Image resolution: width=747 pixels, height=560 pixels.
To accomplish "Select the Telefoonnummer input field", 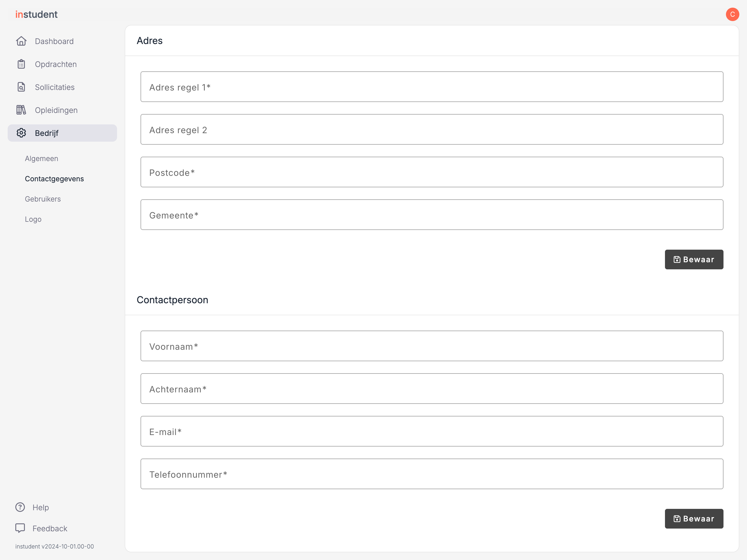I will (431, 474).
